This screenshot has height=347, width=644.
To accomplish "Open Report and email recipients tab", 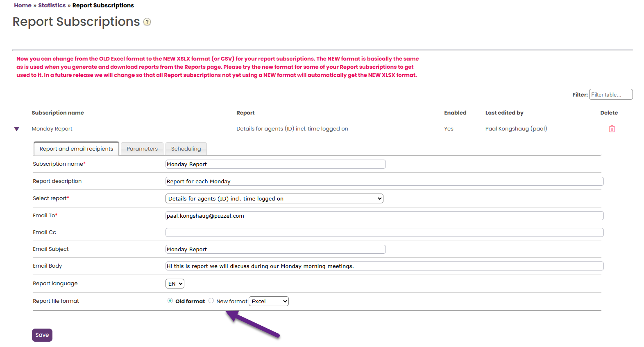I will click(x=76, y=149).
